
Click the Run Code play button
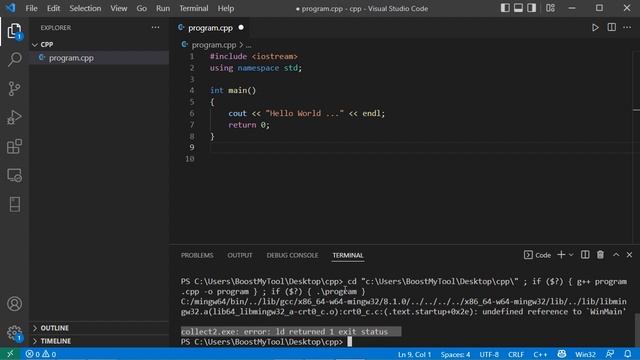click(x=595, y=27)
